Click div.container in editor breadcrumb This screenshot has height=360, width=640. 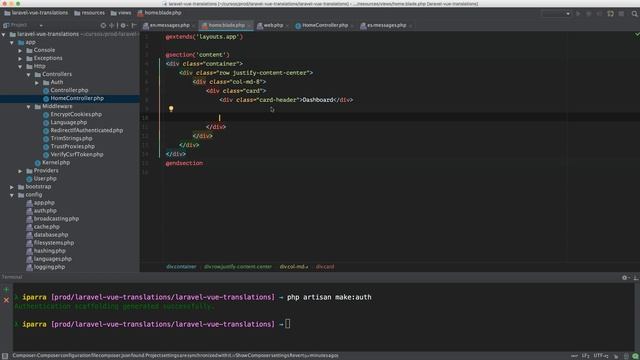coord(181,267)
